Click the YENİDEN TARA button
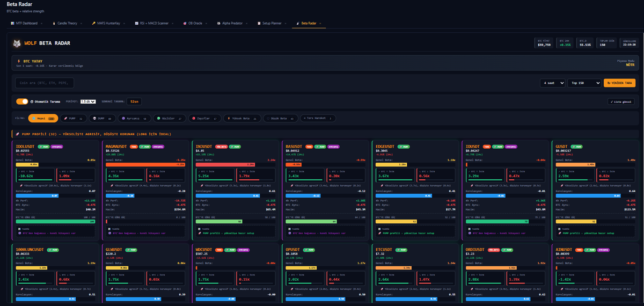This screenshot has width=644, height=306. 620,83
